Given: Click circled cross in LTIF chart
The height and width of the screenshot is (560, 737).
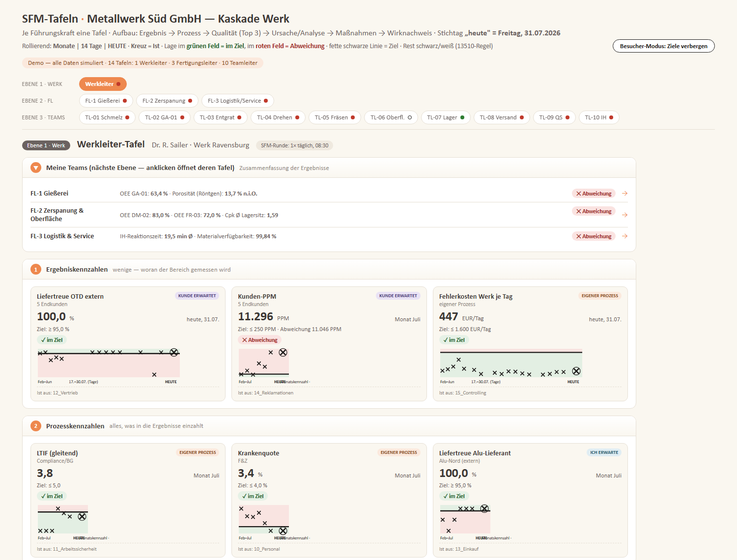Looking at the screenshot, I should [x=82, y=516].
